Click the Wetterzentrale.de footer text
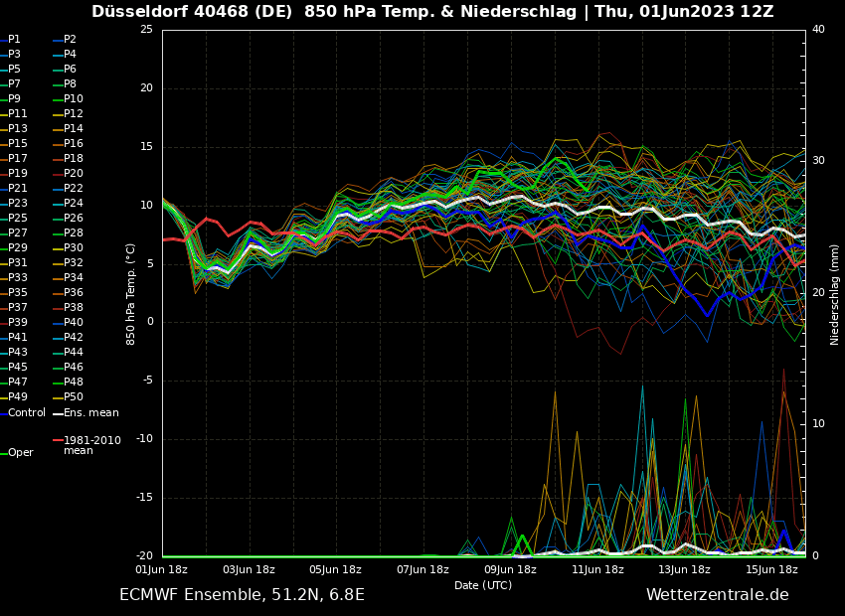 click(717, 595)
